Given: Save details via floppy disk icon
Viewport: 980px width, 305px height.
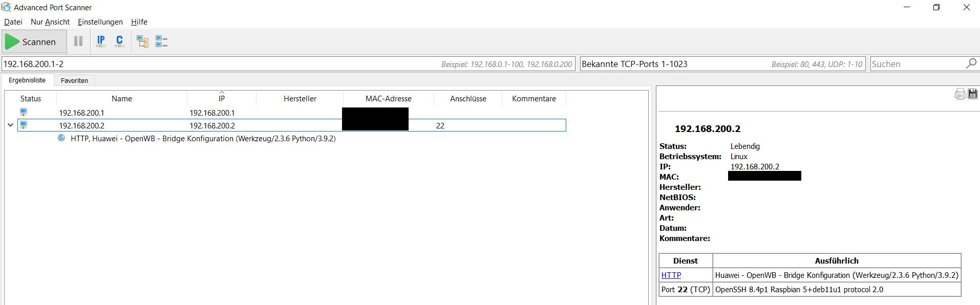Looking at the screenshot, I should [973, 94].
